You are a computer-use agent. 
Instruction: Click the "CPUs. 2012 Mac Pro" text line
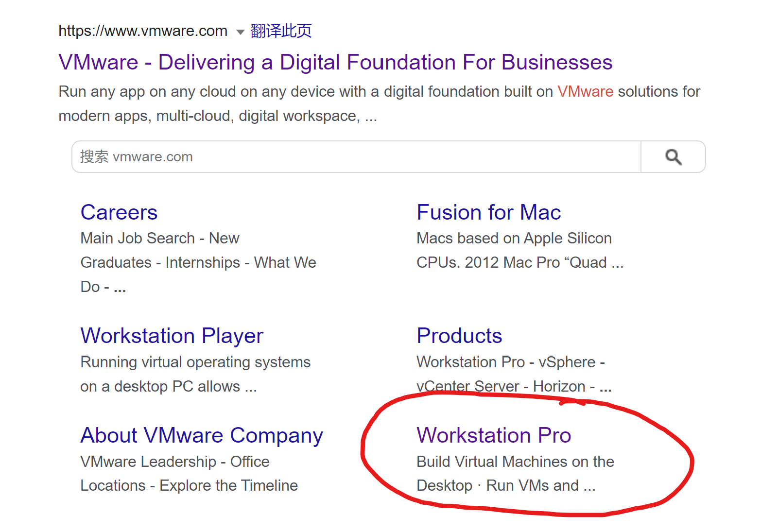(x=520, y=262)
